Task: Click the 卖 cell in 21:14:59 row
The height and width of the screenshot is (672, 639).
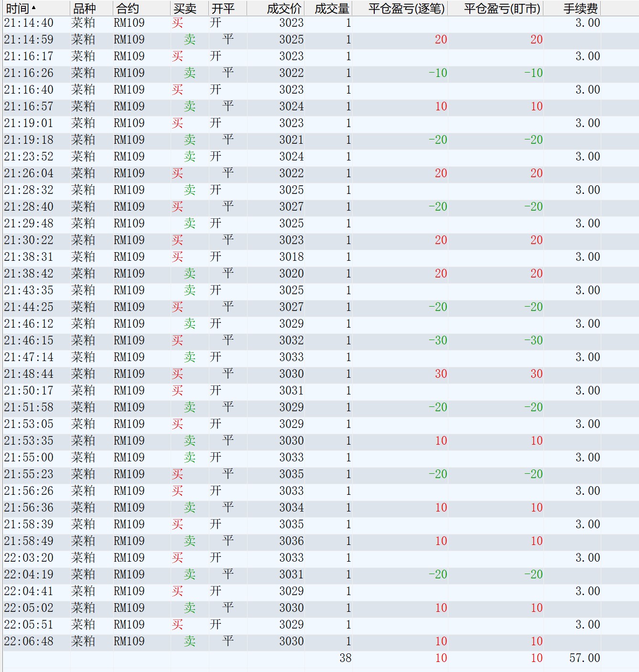Action: [x=190, y=40]
